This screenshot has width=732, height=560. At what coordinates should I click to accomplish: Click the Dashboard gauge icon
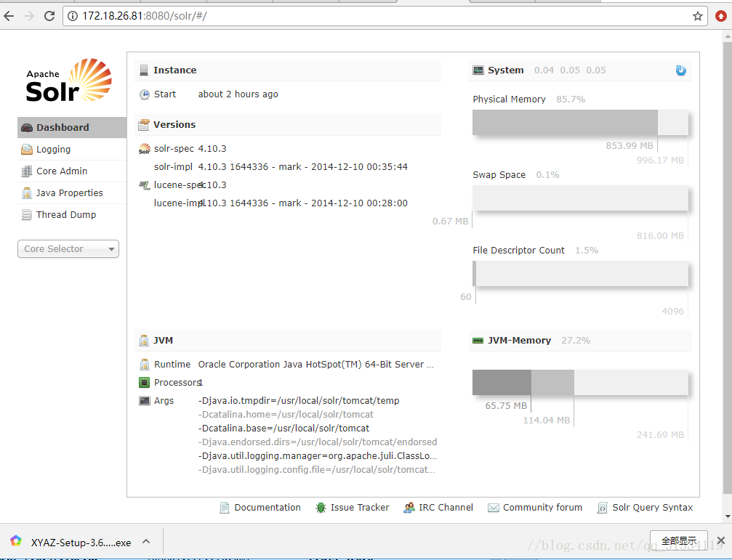[27, 128]
